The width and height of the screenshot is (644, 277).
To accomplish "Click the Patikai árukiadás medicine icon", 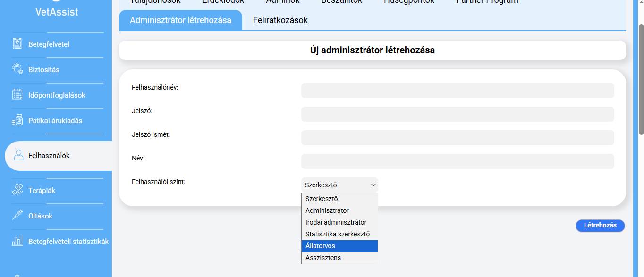I will [x=17, y=120].
